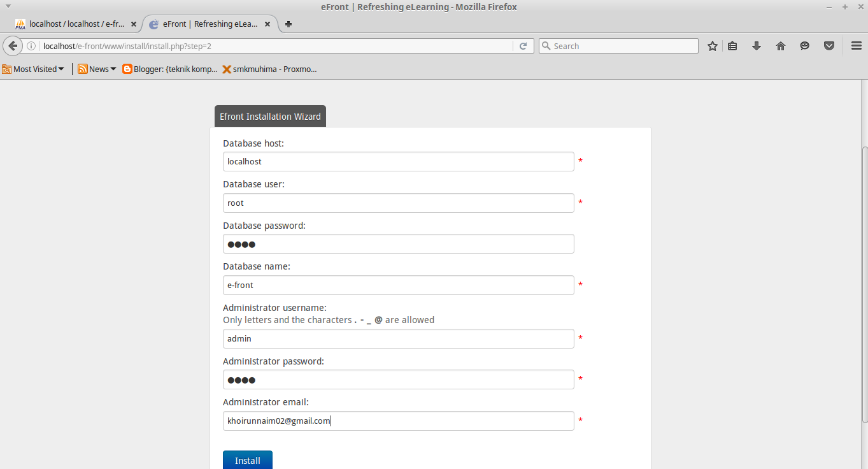Click the Database user field

click(x=399, y=203)
